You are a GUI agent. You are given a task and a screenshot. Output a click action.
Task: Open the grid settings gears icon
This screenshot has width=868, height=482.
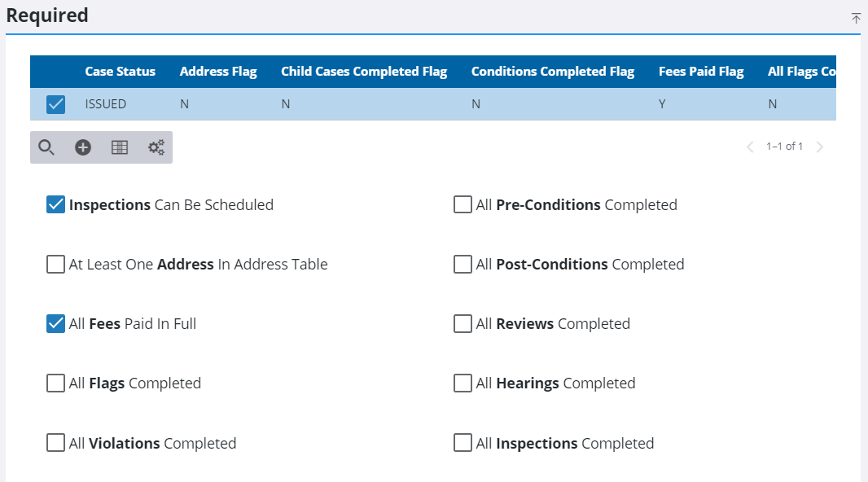tap(156, 147)
